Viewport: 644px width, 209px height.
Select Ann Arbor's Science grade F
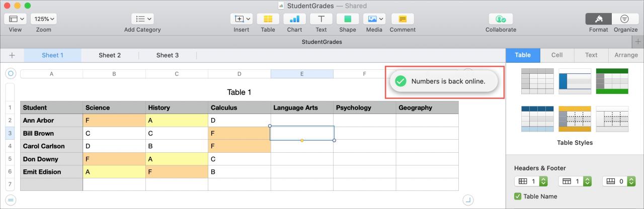click(114, 121)
